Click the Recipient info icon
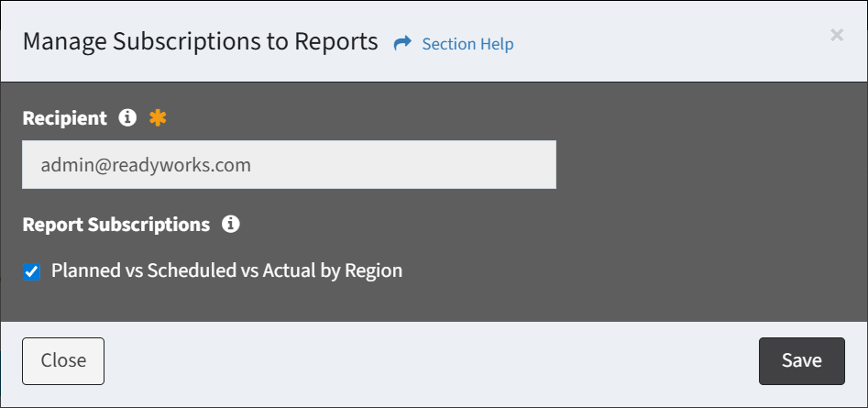The height and width of the screenshot is (408, 868). point(128,117)
